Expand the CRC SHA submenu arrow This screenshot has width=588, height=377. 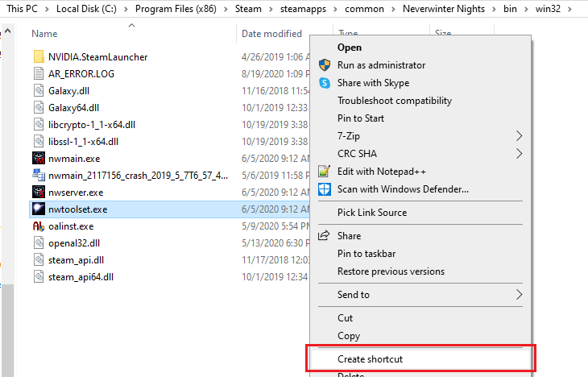519,153
